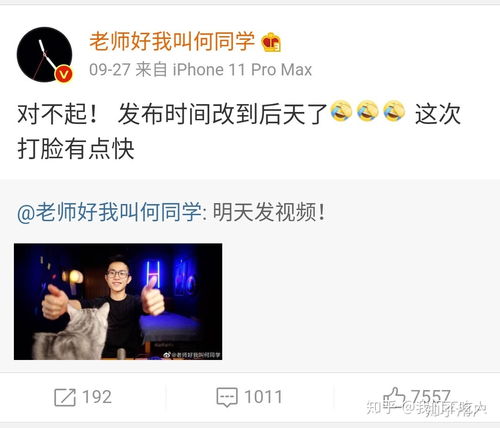
Task: Follow the blue @老师好我叫何同学 mention
Action: [109, 212]
